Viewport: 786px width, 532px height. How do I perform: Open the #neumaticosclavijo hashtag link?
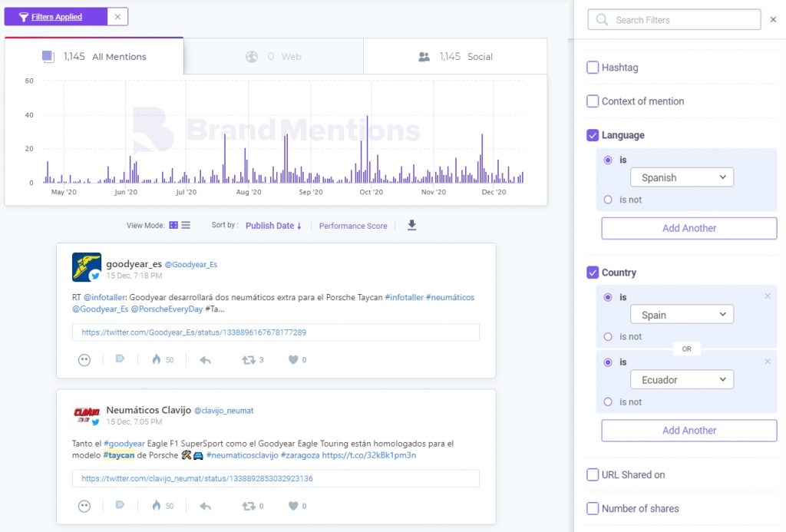click(242, 455)
